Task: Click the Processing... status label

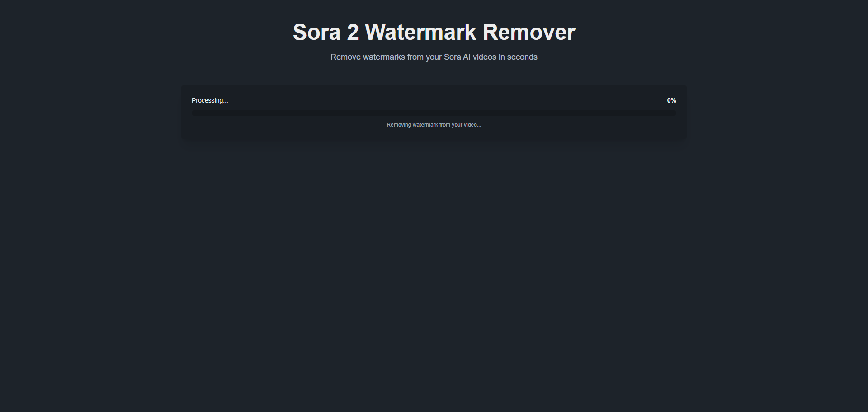Action: pos(210,100)
